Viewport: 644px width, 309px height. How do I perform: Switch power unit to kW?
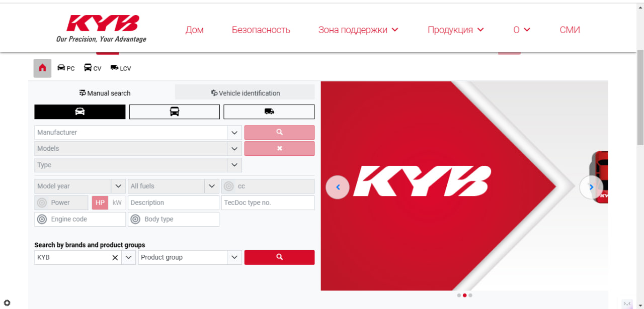point(117,203)
